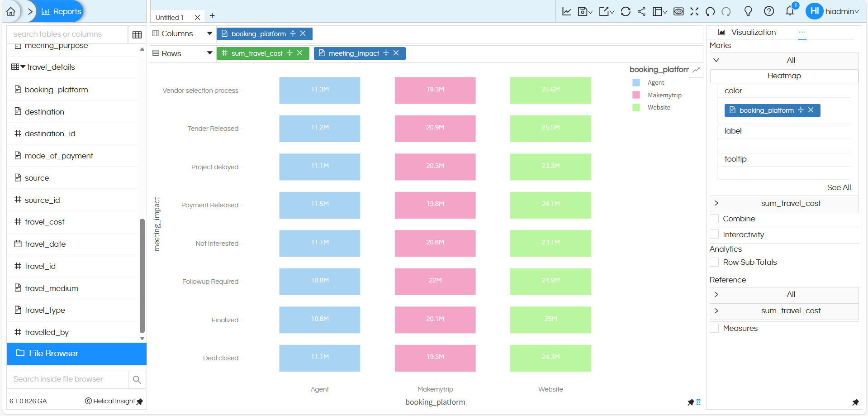Collapse the All section under Marks

[x=716, y=60]
